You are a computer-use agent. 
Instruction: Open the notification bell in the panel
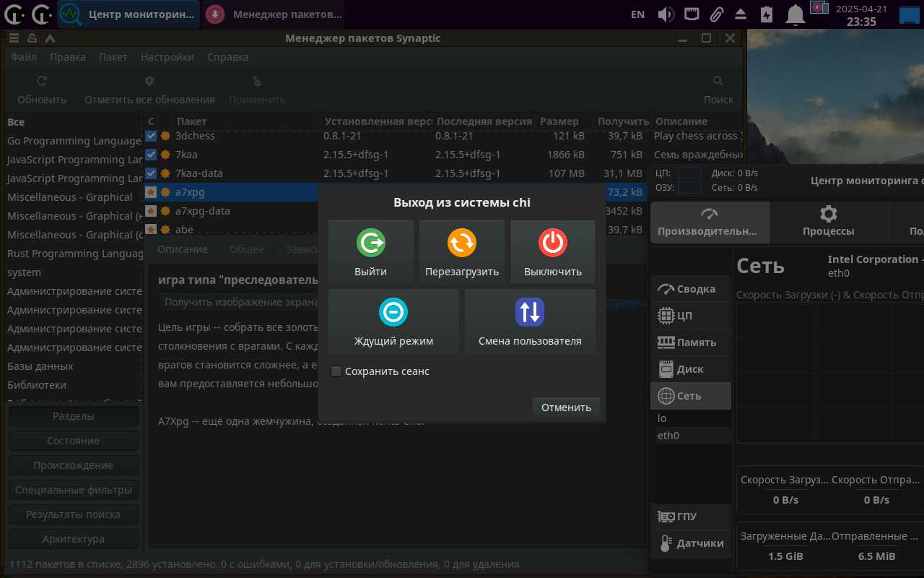(x=796, y=14)
